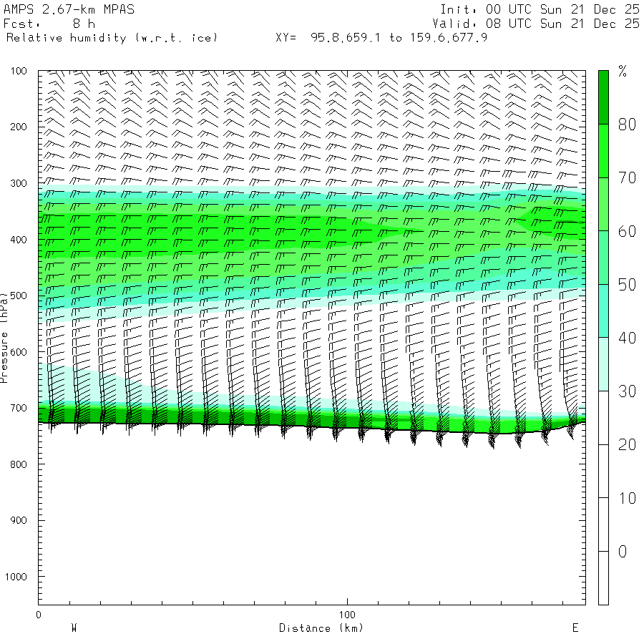644x644 pixels.
Task: Click the 'Init: 00 UTC Sun 21 Dec 25' text
Action: [540, 9]
